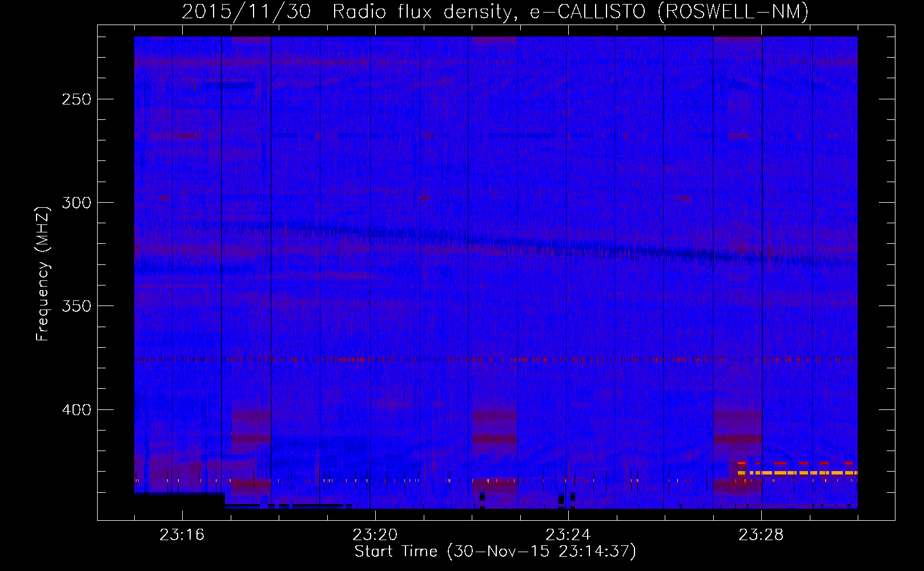Viewport: 924px width, 571px height.
Task: Click the 23:24 time tick label
Action: tap(568, 535)
